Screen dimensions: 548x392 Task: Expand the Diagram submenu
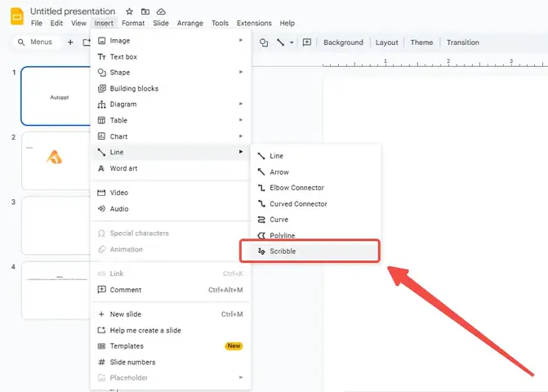[x=170, y=104]
